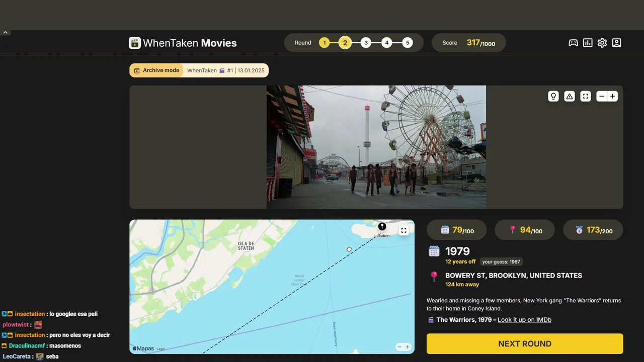
Task: Click the calendar year score 79/100
Action: point(457,230)
